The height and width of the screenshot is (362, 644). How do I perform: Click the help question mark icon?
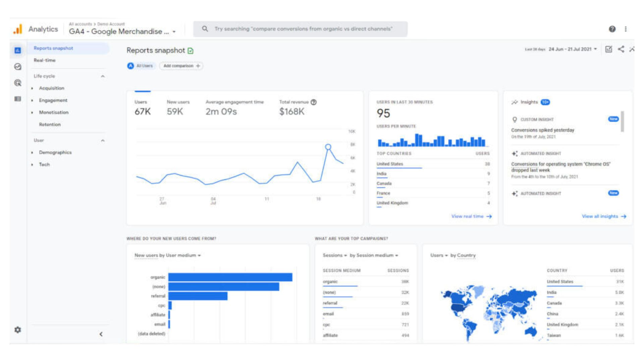tap(612, 29)
